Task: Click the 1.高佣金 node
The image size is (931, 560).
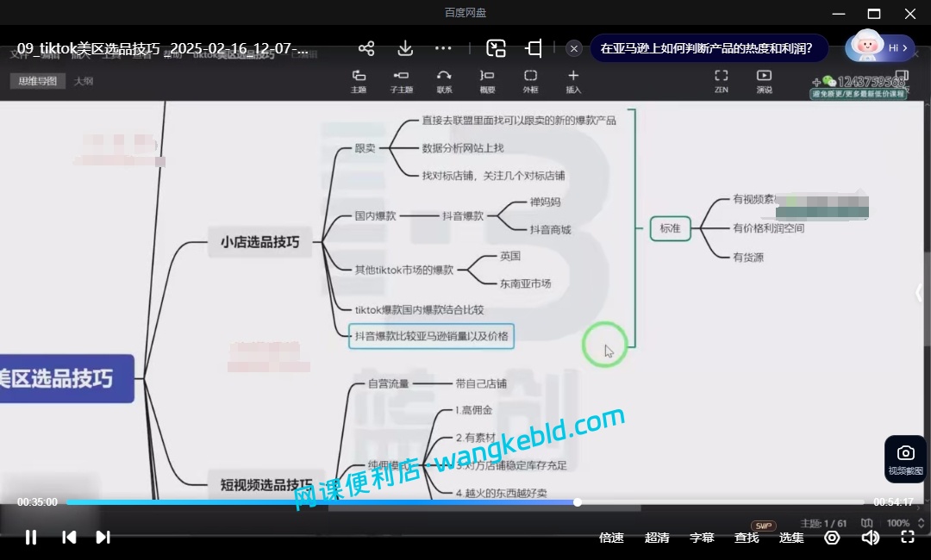Action: click(x=473, y=410)
